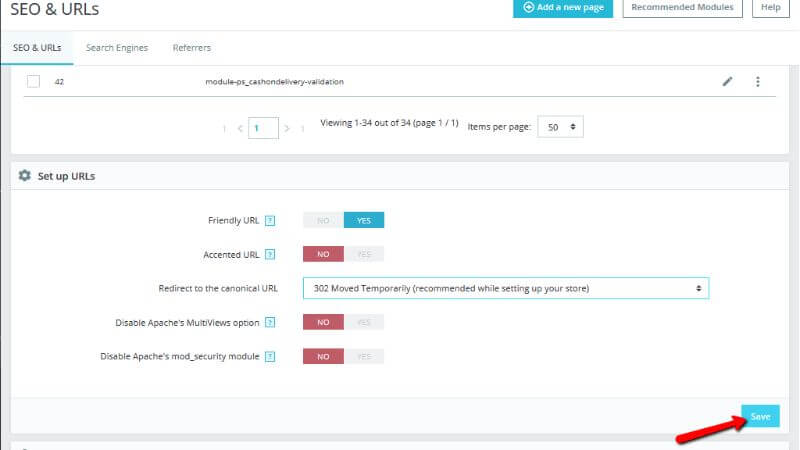This screenshot has height=450, width=800.
Task: Go to the next page arrow in pagination
Action: point(287,128)
